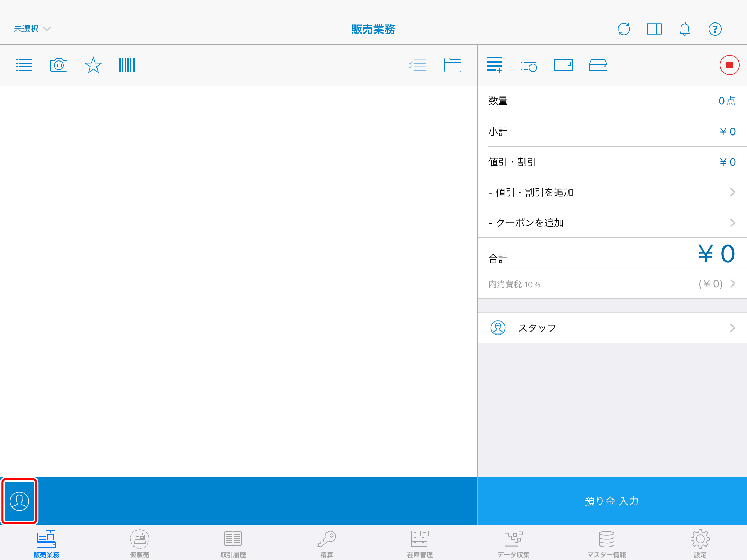
Task: Tap the receipt printer icon
Action: click(x=564, y=65)
